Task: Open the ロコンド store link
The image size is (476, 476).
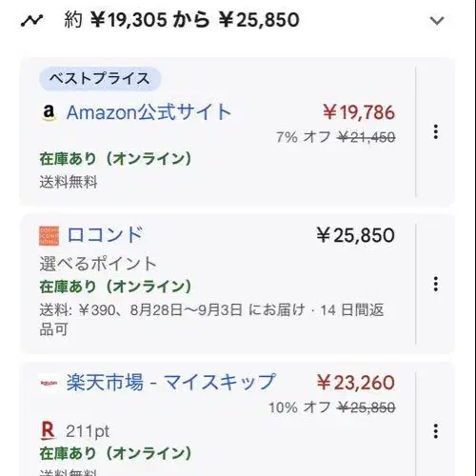Action: coord(105,235)
